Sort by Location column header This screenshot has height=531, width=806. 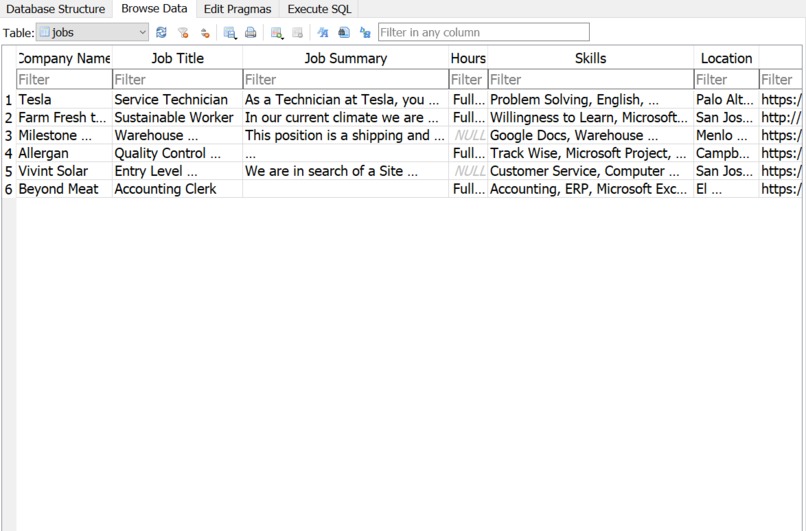pos(726,58)
